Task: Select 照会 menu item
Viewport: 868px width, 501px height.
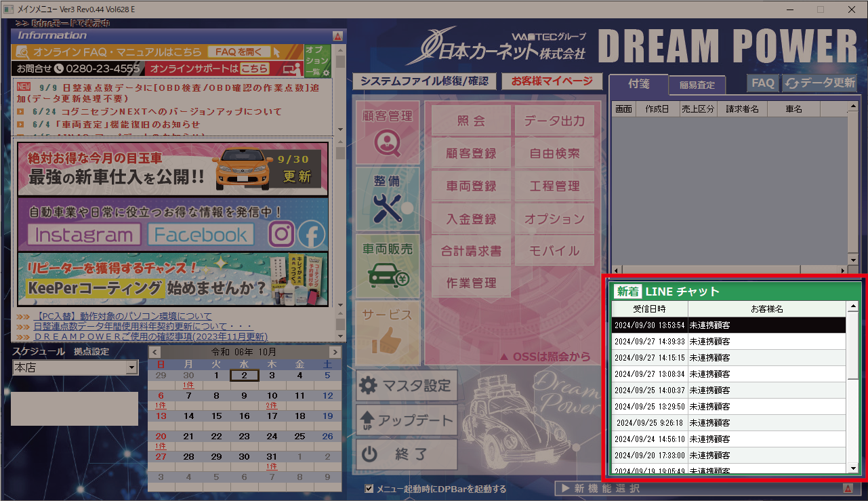Action: (x=471, y=121)
